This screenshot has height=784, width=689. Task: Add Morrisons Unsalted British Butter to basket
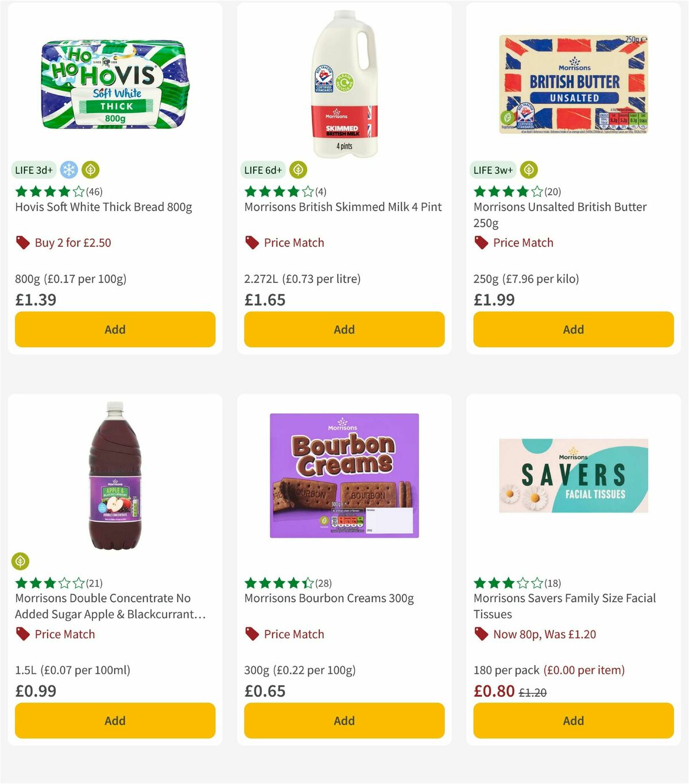(x=573, y=329)
